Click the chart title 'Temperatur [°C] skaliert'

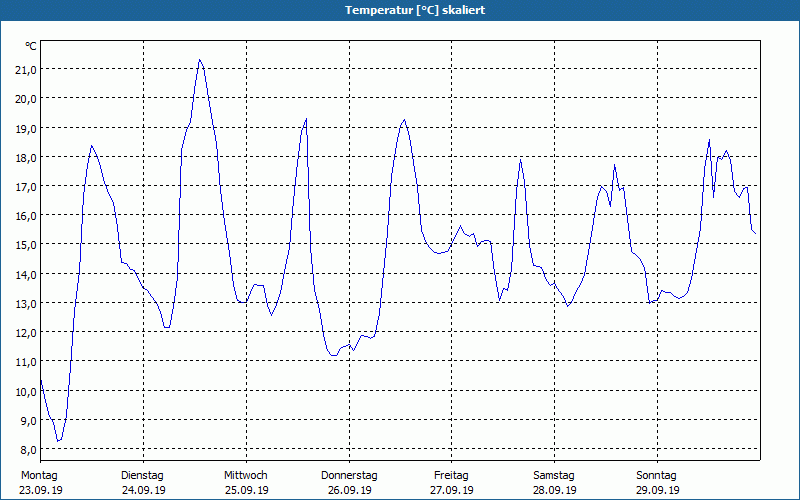click(415, 10)
